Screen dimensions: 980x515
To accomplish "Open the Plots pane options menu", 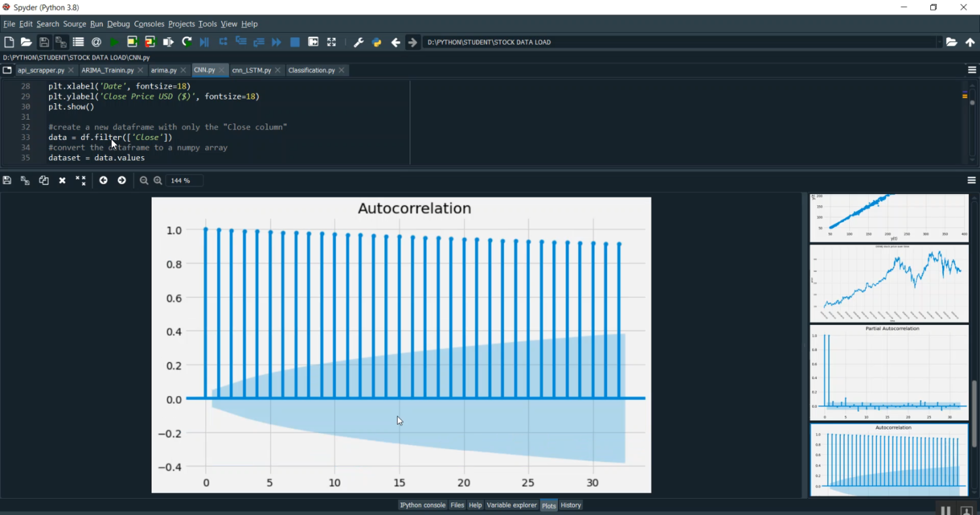I will (972, 180).
